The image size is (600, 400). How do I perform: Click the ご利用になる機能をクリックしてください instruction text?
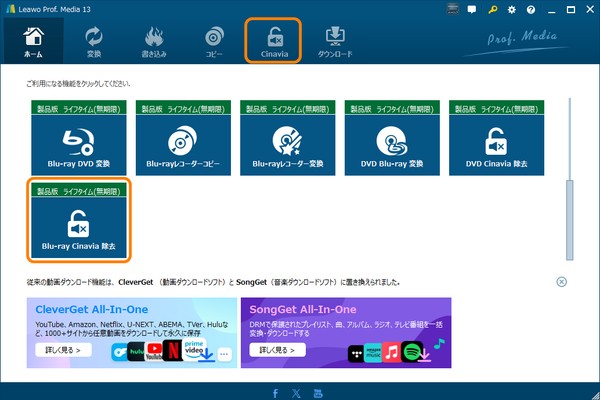78,83
